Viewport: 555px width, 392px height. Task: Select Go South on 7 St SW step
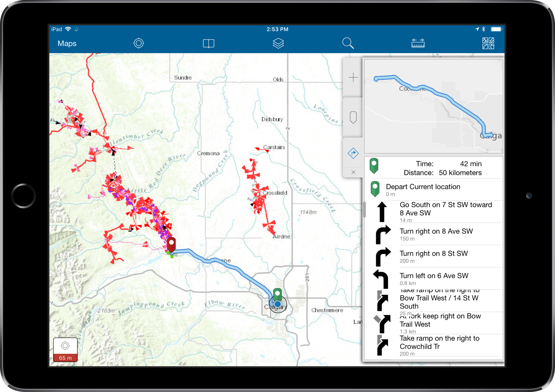coord(434,212)
